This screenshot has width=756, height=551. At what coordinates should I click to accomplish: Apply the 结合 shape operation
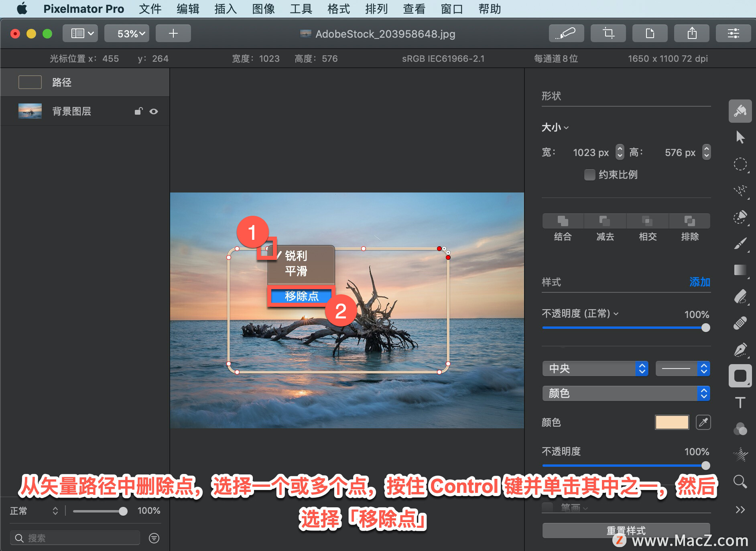coord(563,221)
